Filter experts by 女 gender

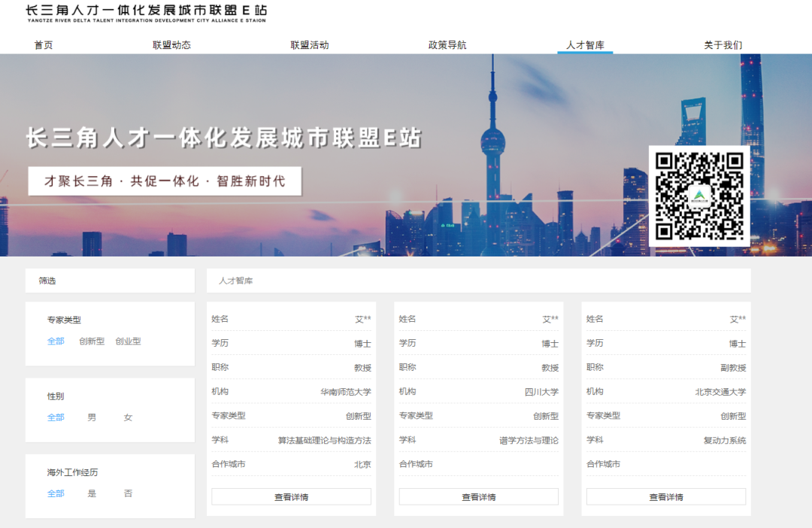pyautogui.click(x=128, y=416)
